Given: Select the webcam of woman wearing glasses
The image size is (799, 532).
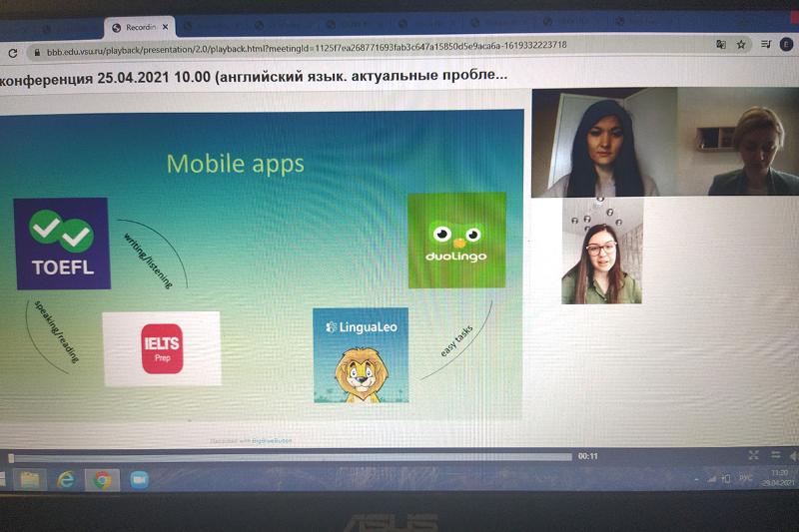Looking at the screenshot, I should tap(602, 251).
